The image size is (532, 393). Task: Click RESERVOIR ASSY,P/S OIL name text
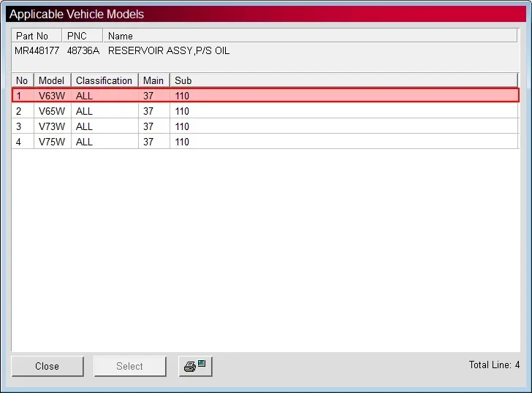click(169, 50)
